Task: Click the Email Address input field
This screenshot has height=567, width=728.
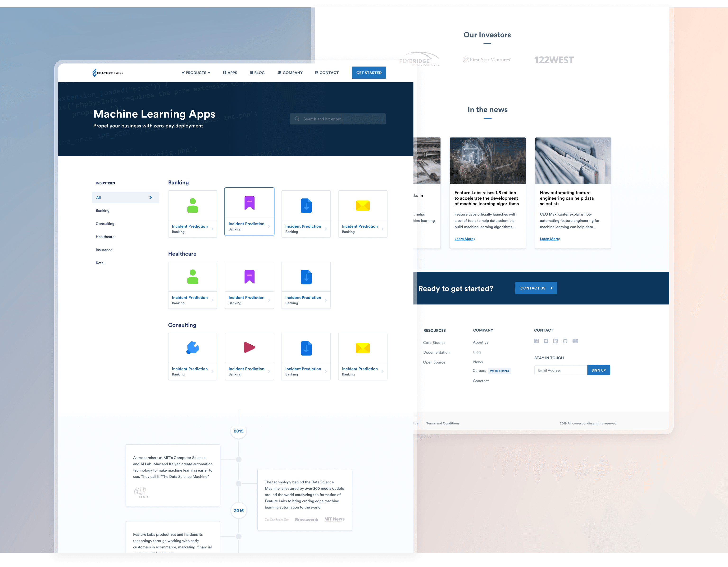Action: (x=561, y=370)
